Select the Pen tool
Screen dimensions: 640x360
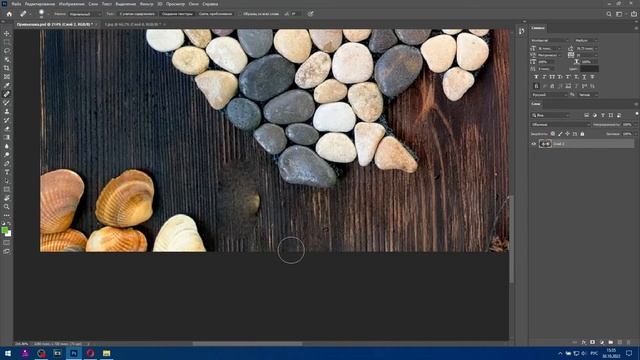tap(7, 163)
